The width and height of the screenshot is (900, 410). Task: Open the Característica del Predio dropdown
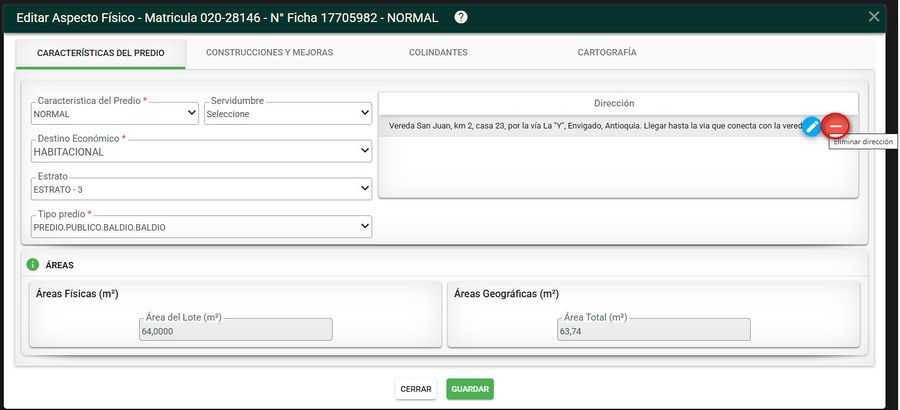(115, 114)
